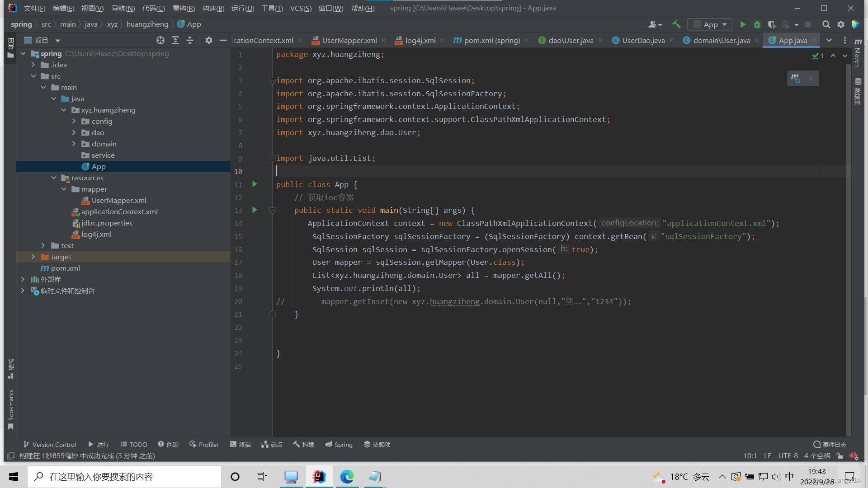The image size is (868, 488).
Task: Switch to the UserDao.java editor tab
Action: 643,40
